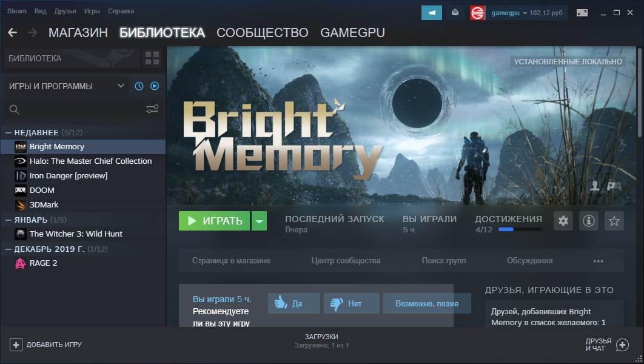Image resolution: width=644 pixels, height=364 pixels.
Task: Click the thumbs down icon for Нет
Action: coord(337,303)
